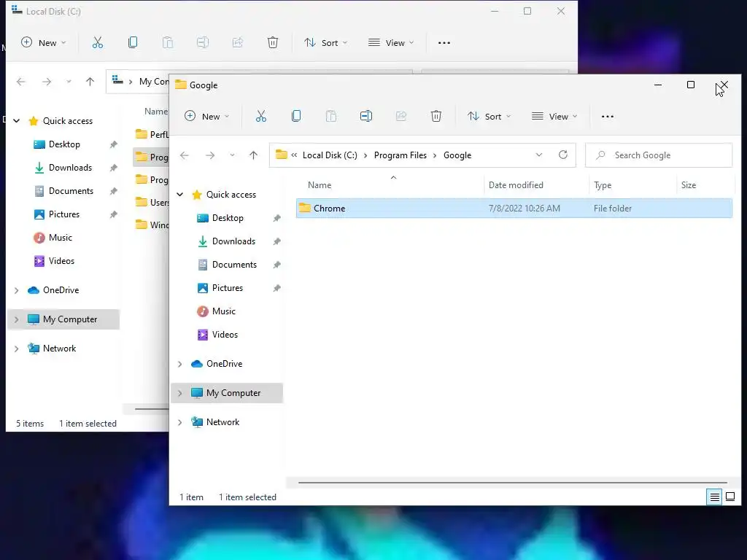
Task: Expand OneDrive in Local Disk sidebar
Action: point(17,290)
